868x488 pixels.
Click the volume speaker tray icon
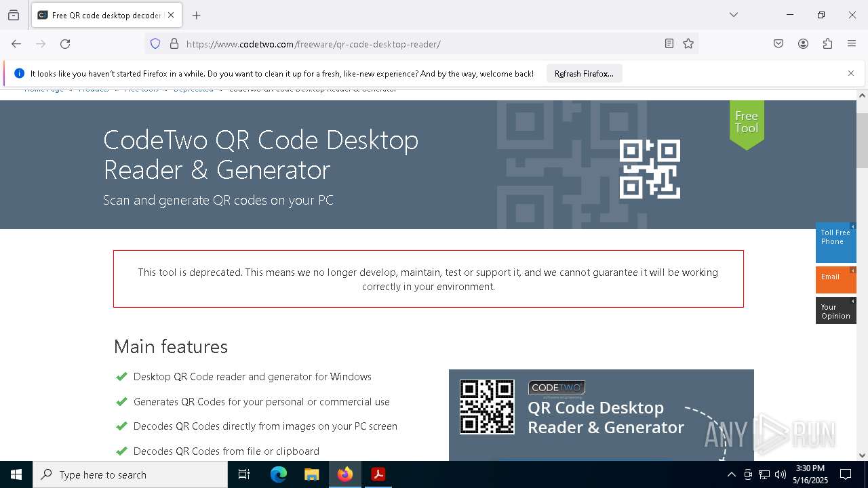point(781,474)
